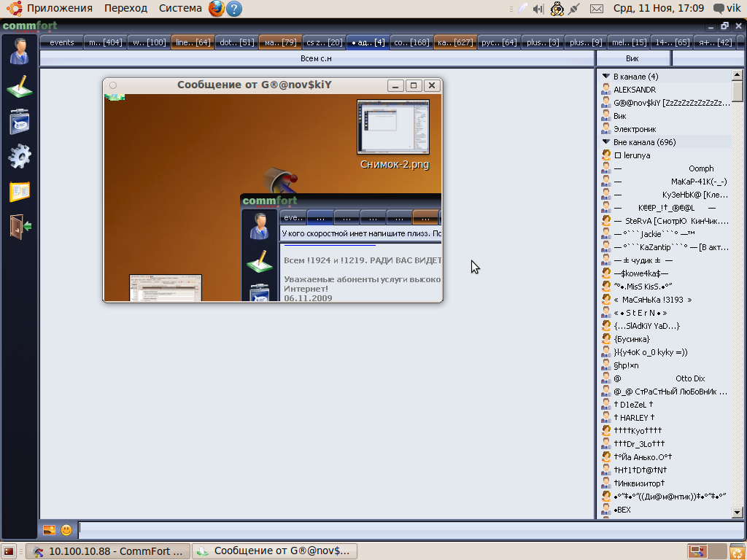Collapse the 'Вне канала (696)' user group
This screenshot has width=747, height=560.
coord(605,142)
